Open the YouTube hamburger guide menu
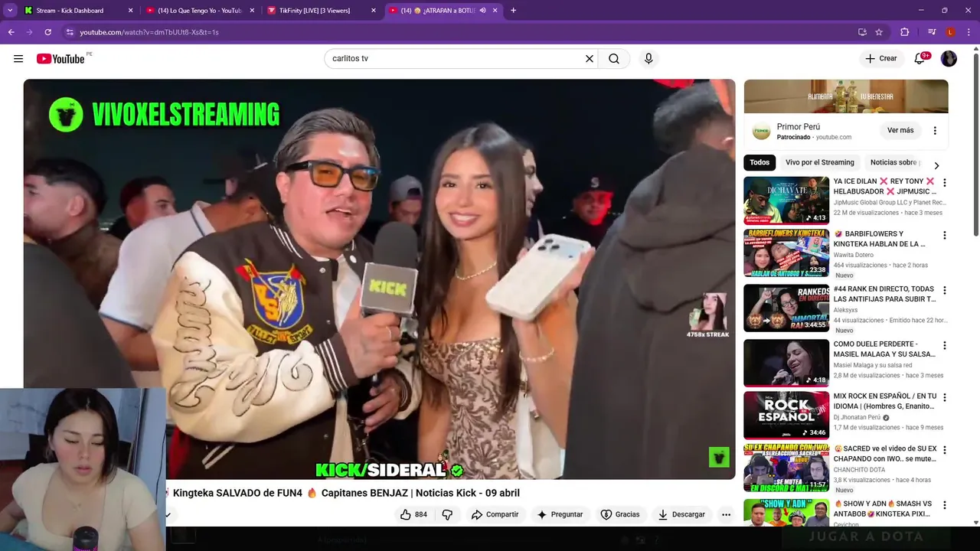 point(18,59)
